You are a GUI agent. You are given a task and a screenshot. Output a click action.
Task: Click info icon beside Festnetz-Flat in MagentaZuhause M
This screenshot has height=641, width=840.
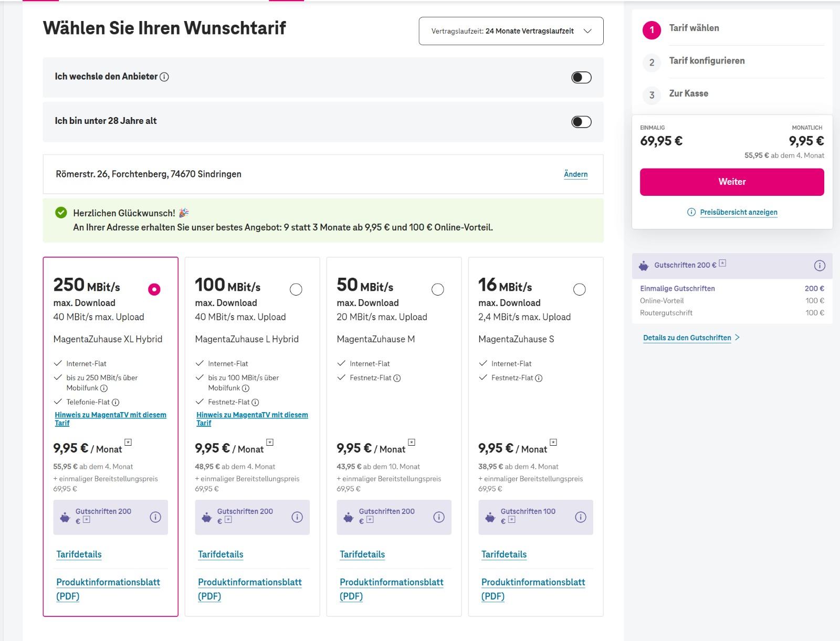397,378
